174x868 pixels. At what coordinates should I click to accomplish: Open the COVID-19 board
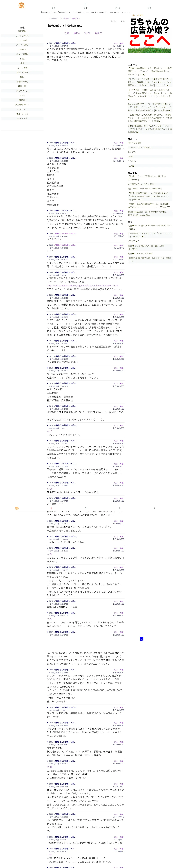point(22,49)
